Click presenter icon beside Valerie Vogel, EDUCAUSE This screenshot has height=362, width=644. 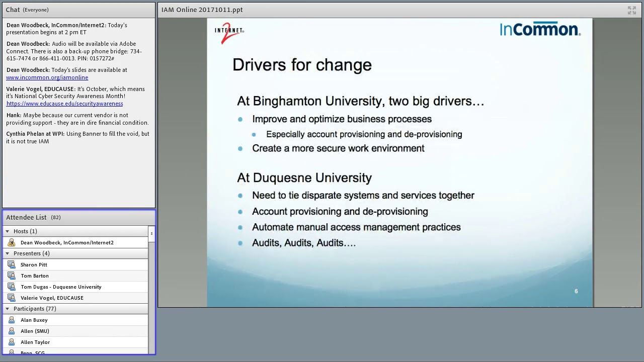12,298
